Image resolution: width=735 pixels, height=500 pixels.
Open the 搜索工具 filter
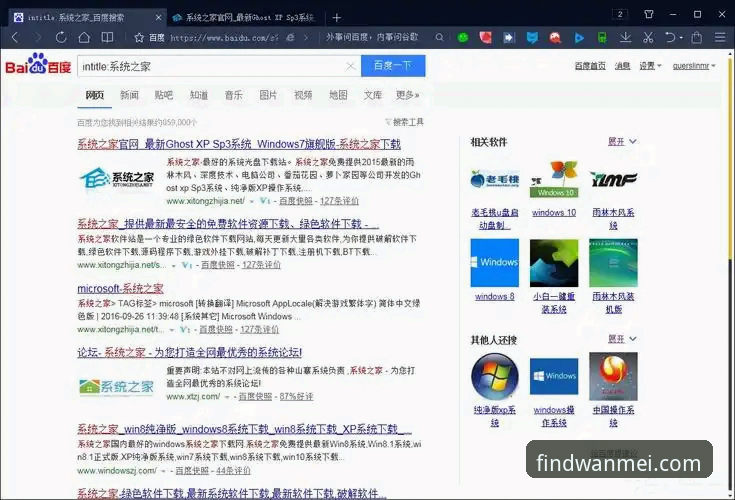[404, 122]
